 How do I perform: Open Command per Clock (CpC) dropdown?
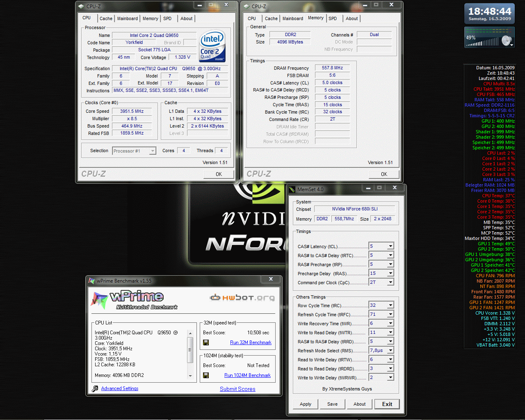point(390,282)
